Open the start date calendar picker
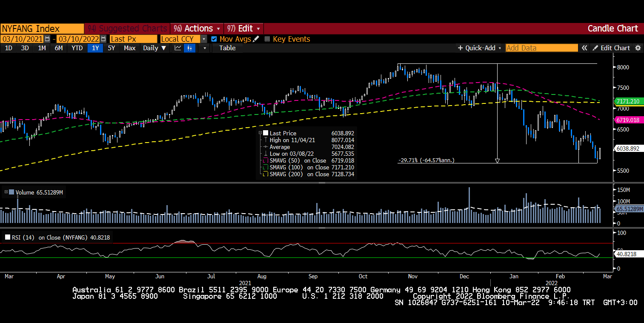Viewport: 644px width, 323px height. click(x=47, y=39)
